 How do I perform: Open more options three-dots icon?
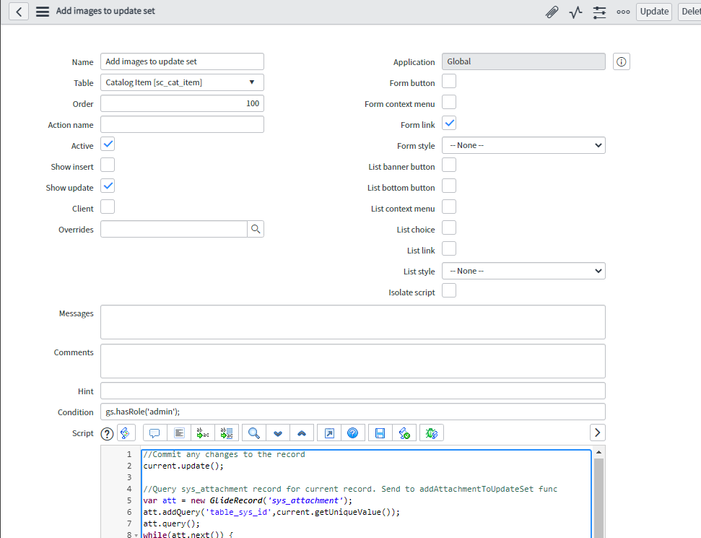coord(623,12)
